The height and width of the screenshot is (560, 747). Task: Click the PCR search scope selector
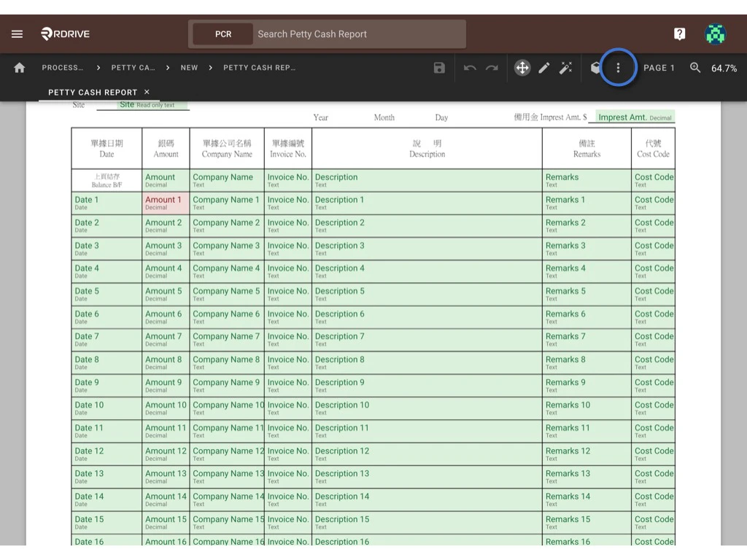pyautogui.click(x=223, y=34)
